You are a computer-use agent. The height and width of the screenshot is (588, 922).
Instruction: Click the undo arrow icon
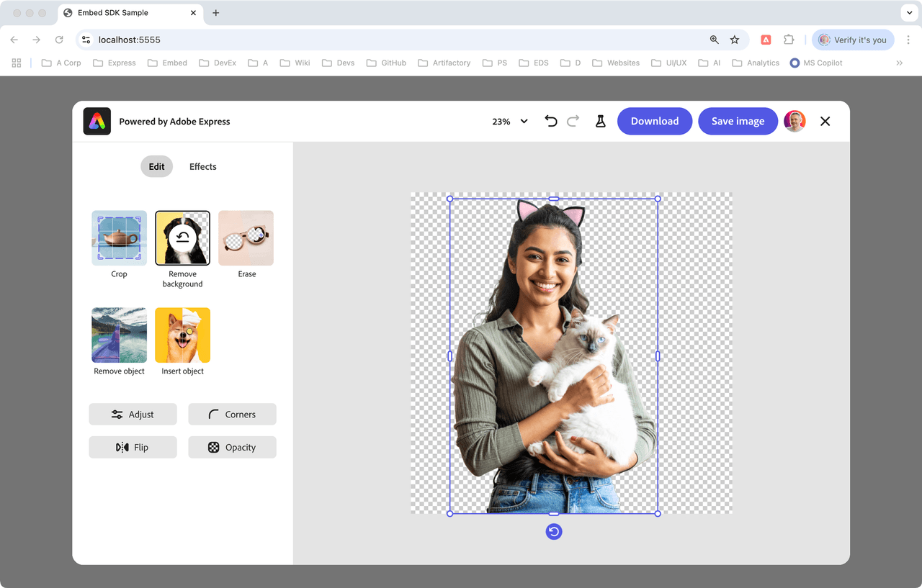tap(551, 121)
